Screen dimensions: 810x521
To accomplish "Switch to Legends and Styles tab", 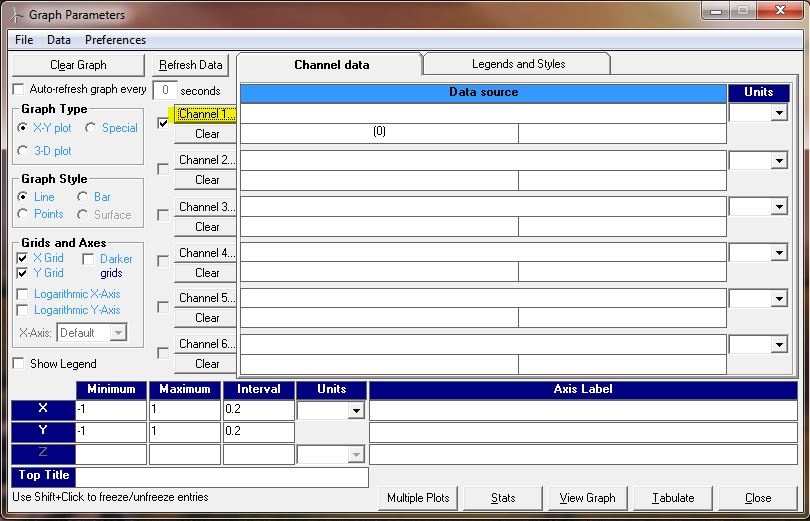I will 518,64.
